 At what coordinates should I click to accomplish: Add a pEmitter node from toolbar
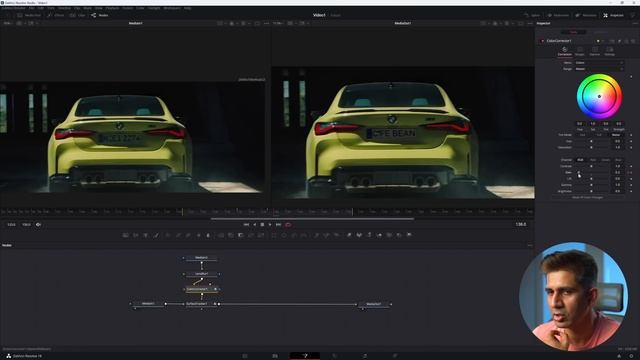click(x=316, y=235)
